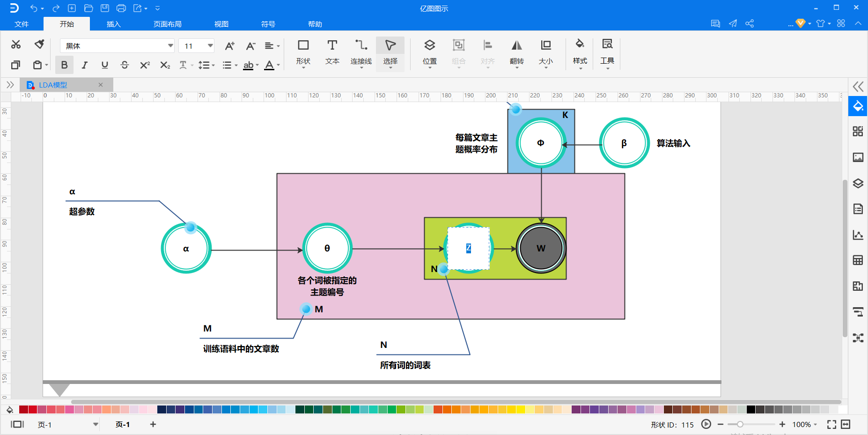Toggle Italic text style
Viewport: 868px width, 435px height.
tap(84, 65)
